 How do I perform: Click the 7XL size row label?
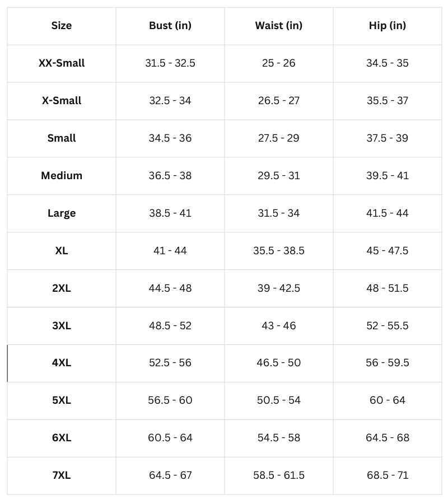tap(62, 475)
